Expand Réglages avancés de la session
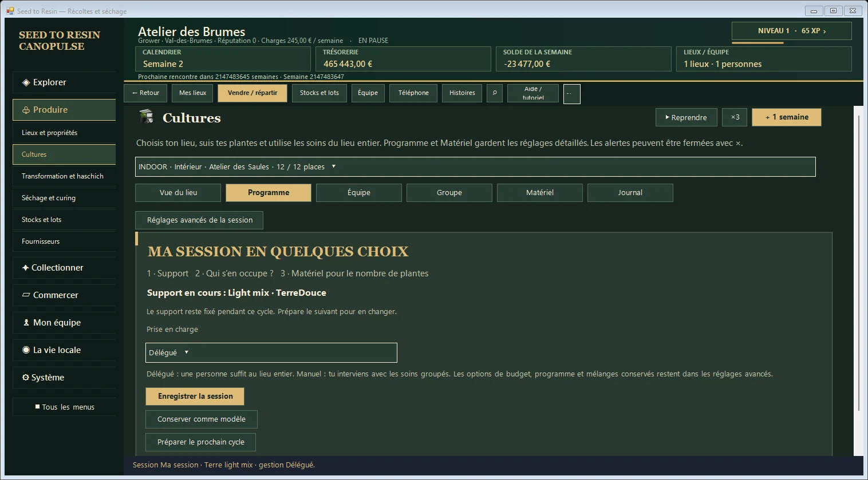868x480 pixels. point(199,220)
